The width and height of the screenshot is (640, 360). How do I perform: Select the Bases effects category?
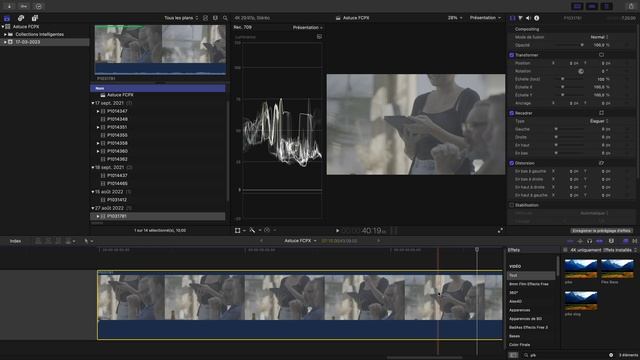pyautogui.click(x=514, y=336)
